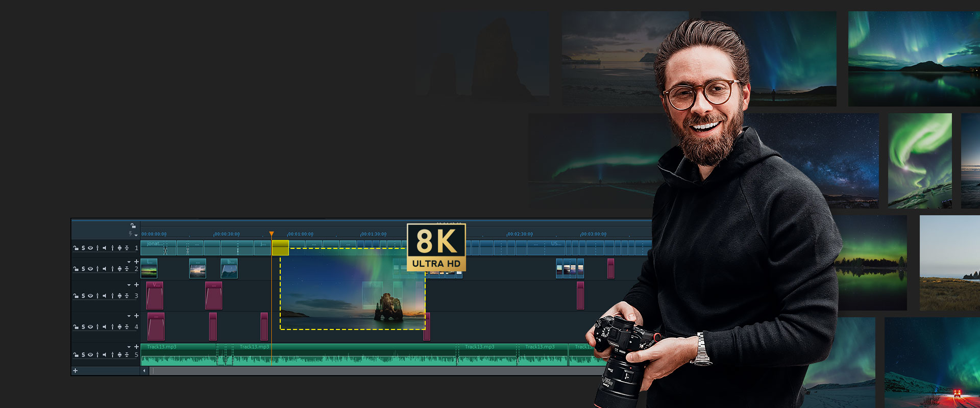The image size is (980, 408).
Task: Open the green swirl aurora photo
Action: (x=920, y=161)
